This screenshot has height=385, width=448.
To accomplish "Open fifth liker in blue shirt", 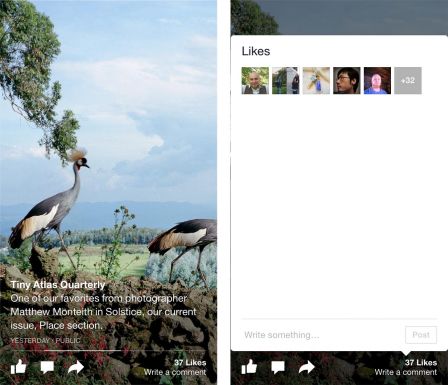I will [x=377, y=81].
